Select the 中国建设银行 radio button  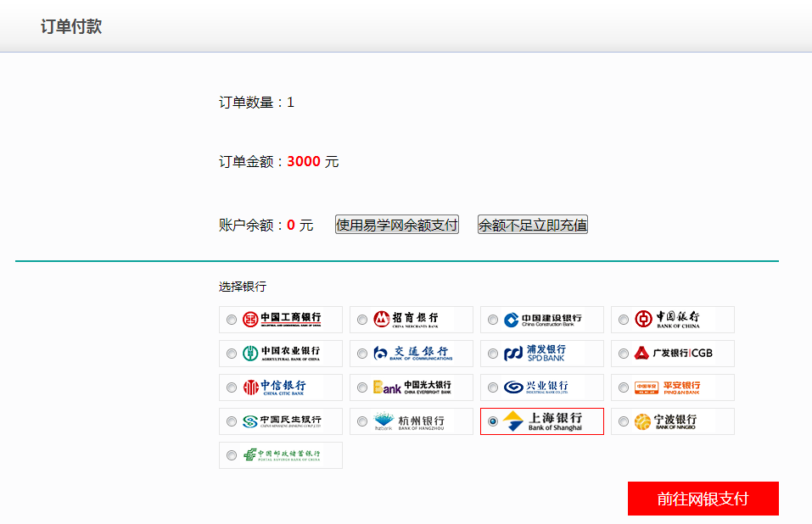click(493, 321)
